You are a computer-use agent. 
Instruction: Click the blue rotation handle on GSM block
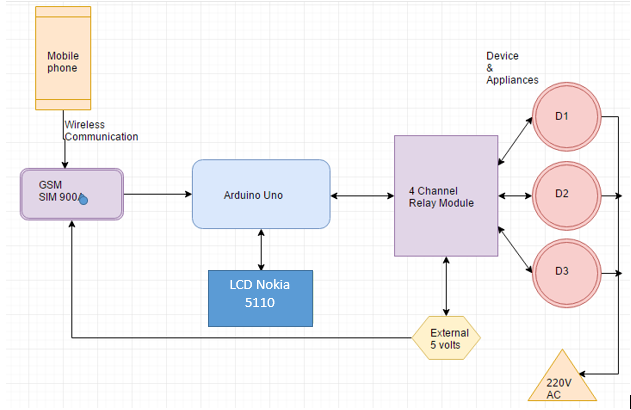point(83,199)
